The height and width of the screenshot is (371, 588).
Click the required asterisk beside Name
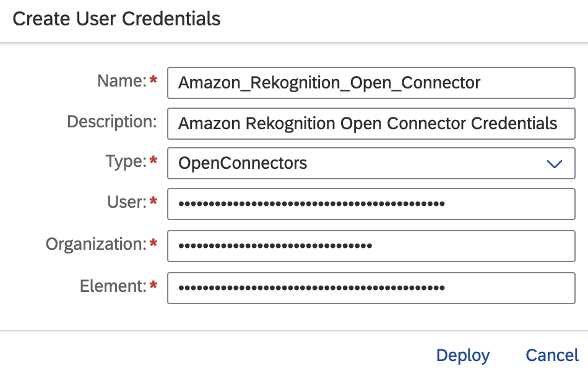tap(153, 82)
